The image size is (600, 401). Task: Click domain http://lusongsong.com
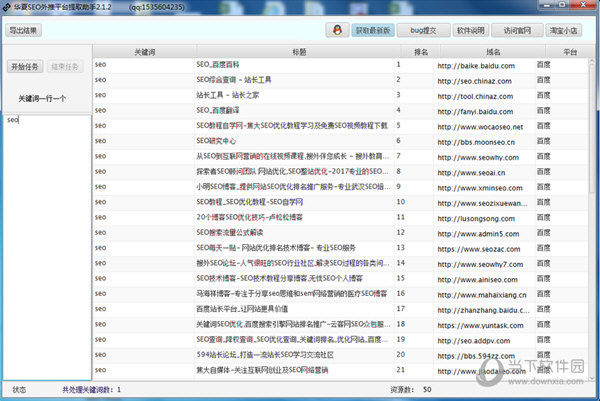[476, 219]
